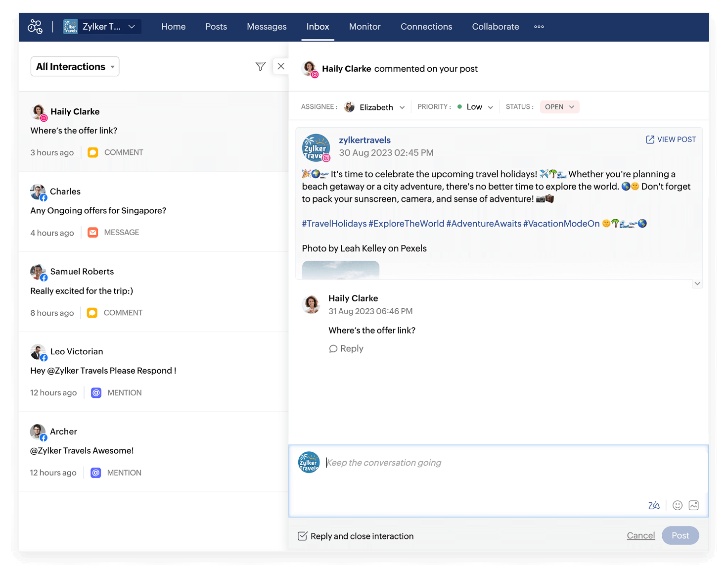Change the Priority Low dropdown
This screenshot has width=728, height=576.
[475, 107]
